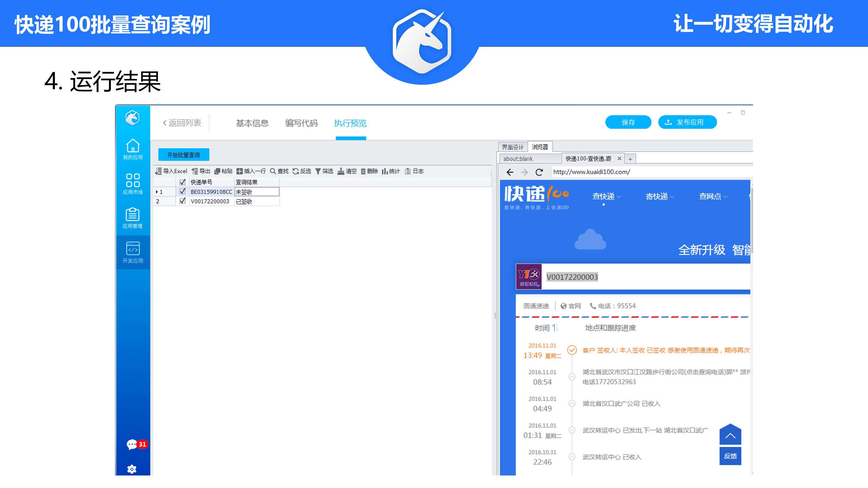Click the browser refresh icon

pyautogui.click(x=539, y=172)
